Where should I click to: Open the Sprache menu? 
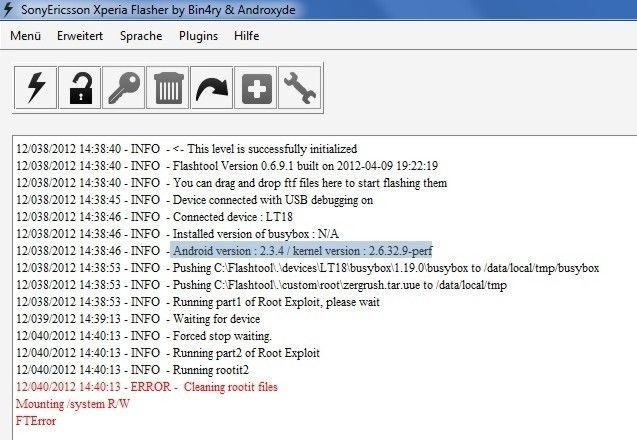(141, 36)
